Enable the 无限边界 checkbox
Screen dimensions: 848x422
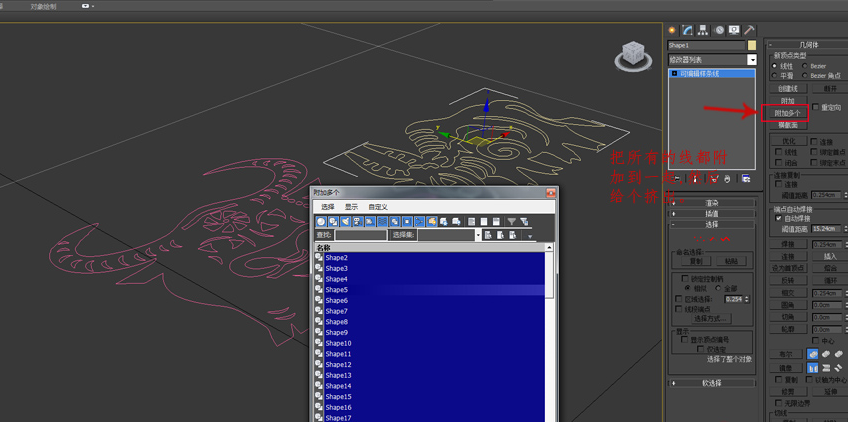click(778, 403)
